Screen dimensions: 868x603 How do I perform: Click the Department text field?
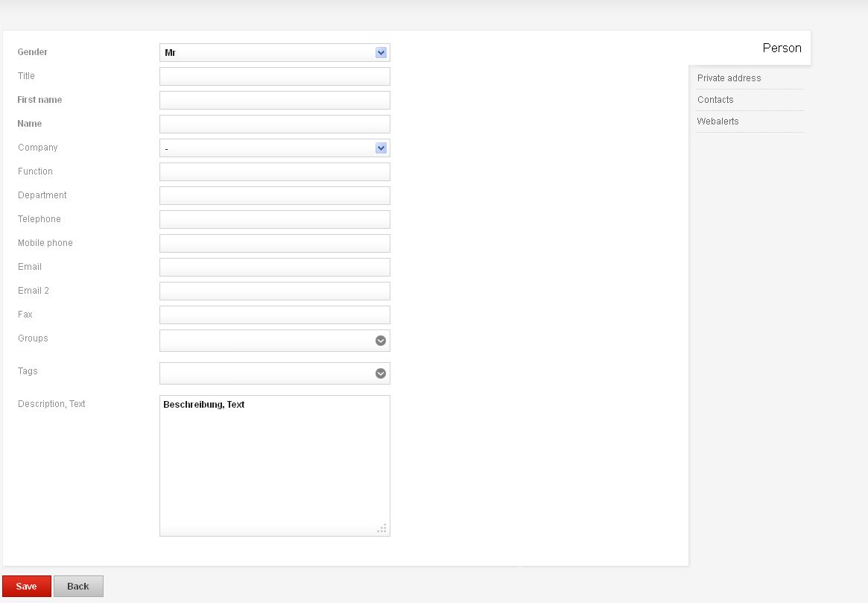tap(274, 195)
